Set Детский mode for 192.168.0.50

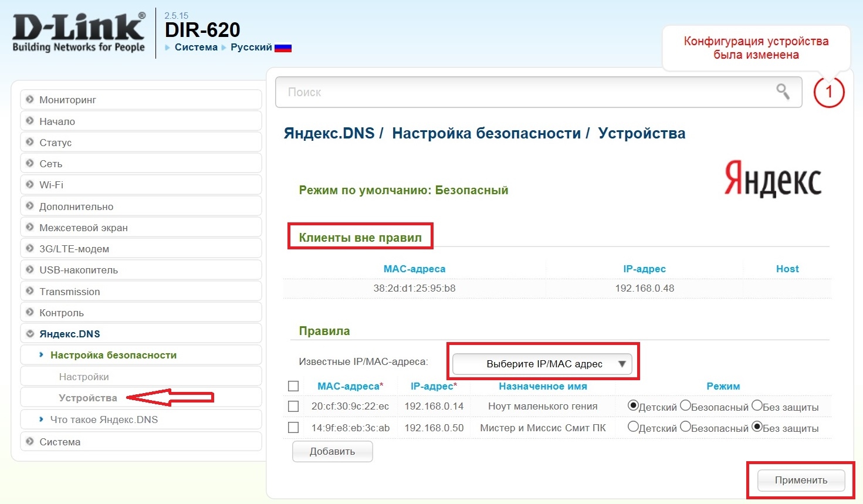tap(632, 427)
